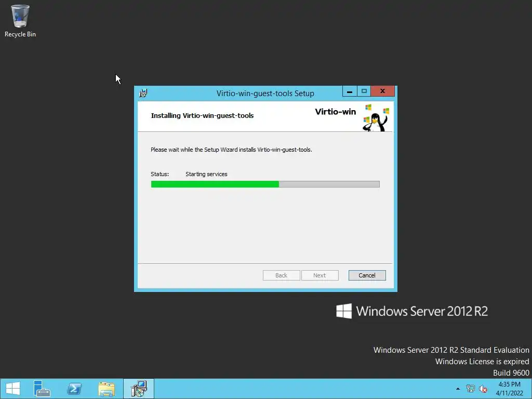Image resolution: width=532 pixels, height=399 pixels.
Task: Minimize the Virtio-win-guest-tools Setup window
Action: [350, 91]
